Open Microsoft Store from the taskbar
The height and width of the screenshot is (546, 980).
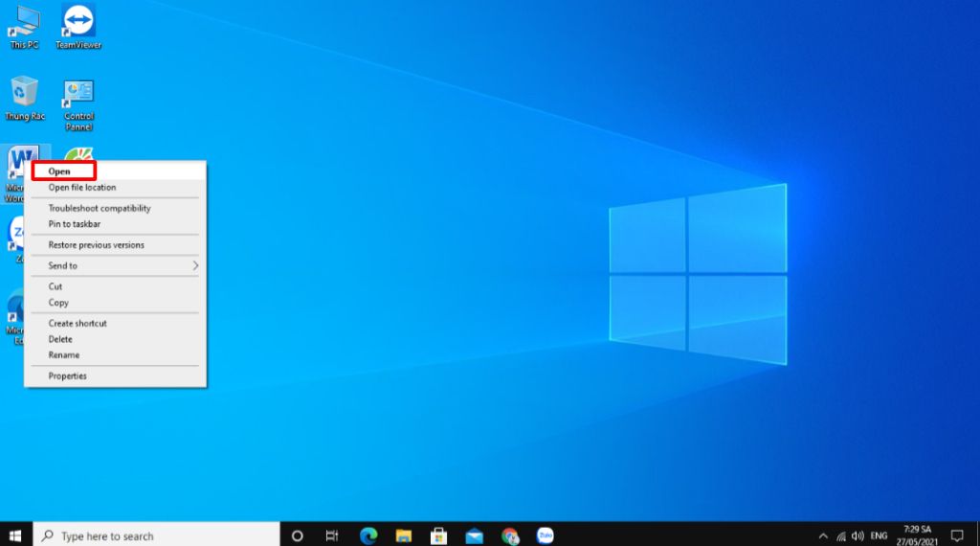point(438,535)
